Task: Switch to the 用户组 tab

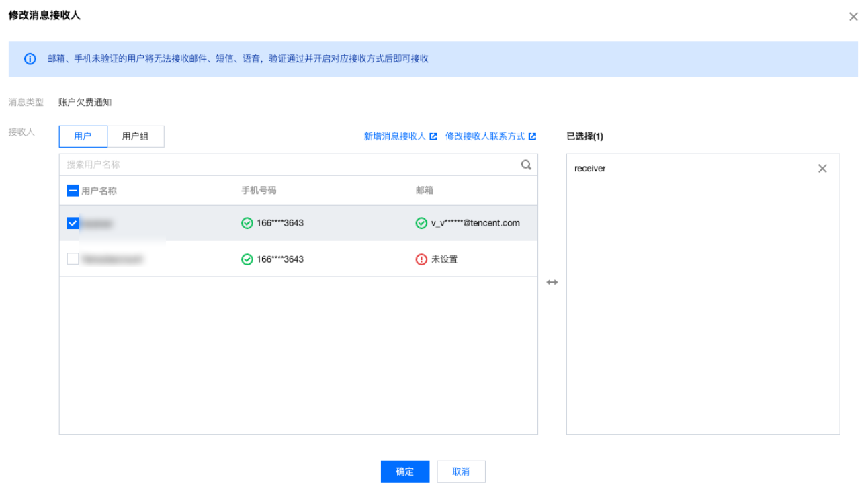Action: 135,136
